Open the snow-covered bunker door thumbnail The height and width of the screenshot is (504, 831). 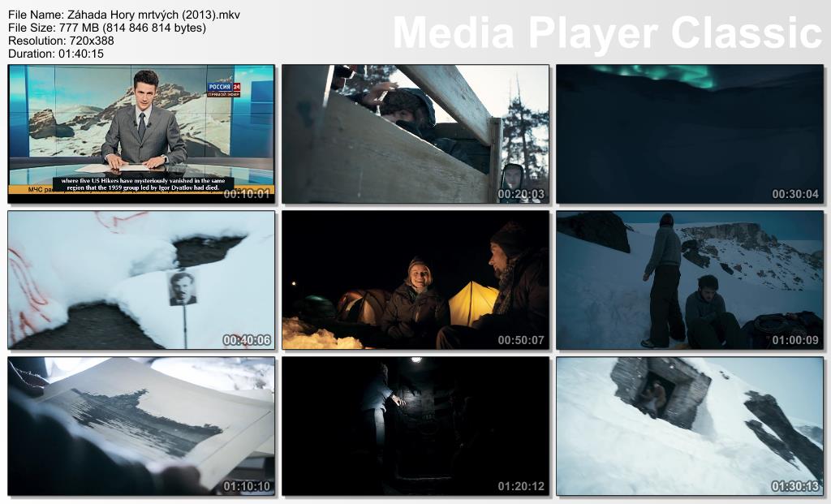pyautogui.click(x=689, y=426)
